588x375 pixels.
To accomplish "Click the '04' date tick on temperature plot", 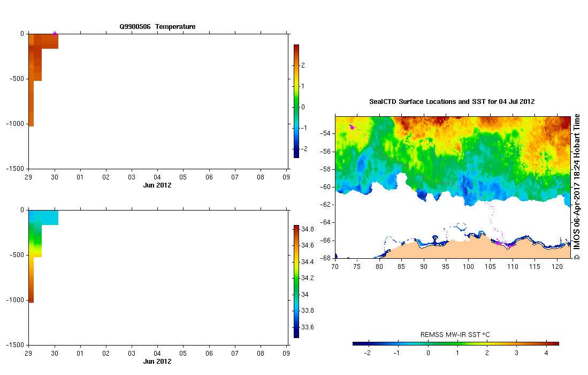I will pyautogui.click(x=157, y=177).
